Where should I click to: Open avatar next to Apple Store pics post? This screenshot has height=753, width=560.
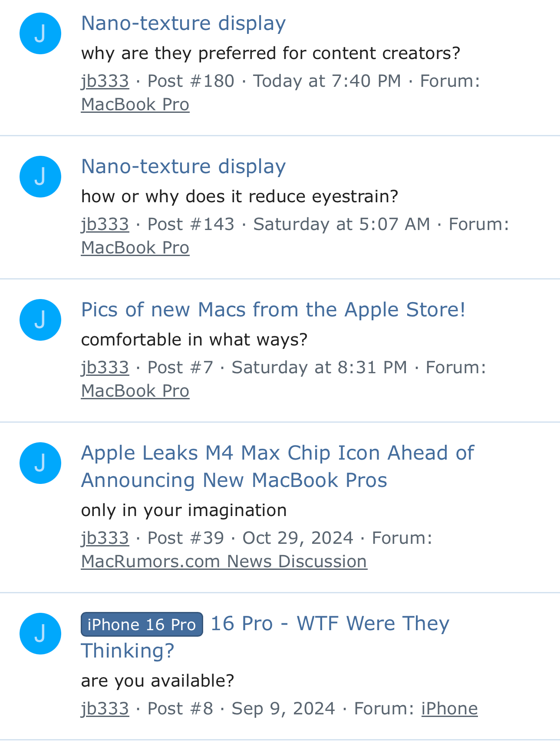pos(40,320)
